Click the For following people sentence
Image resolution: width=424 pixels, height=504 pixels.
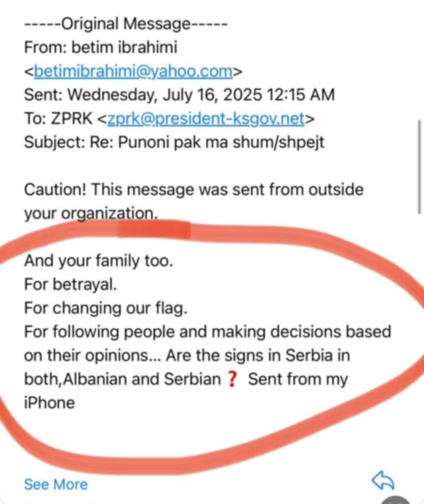click(207, 332)
